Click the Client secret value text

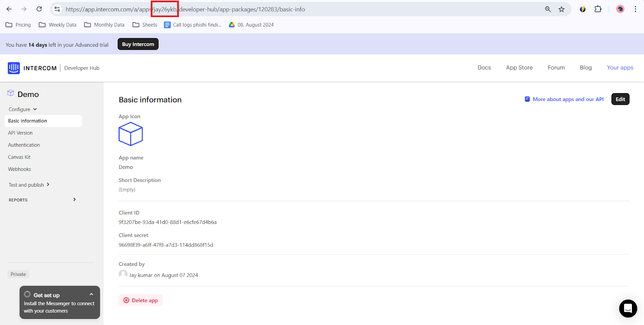pos(166,245)
